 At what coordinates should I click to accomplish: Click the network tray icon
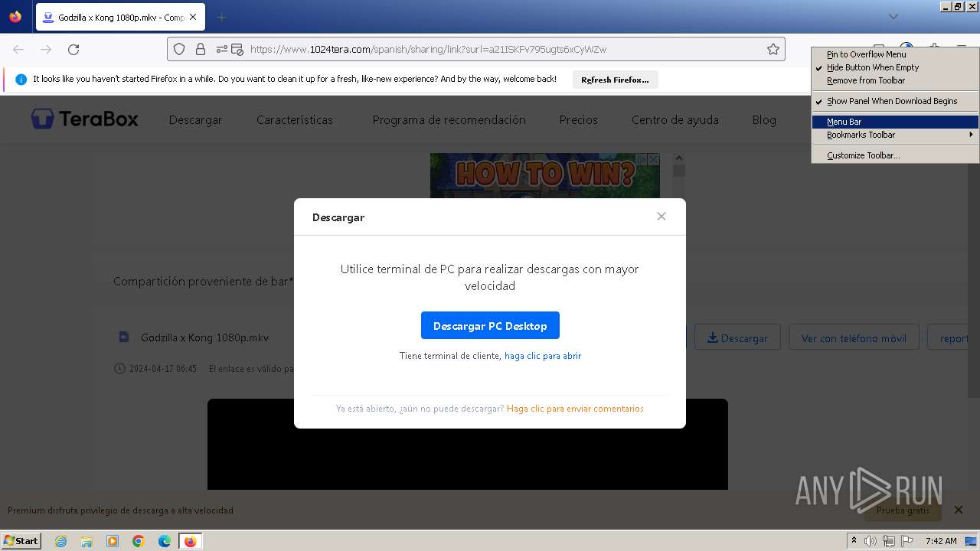click(889, 541)
